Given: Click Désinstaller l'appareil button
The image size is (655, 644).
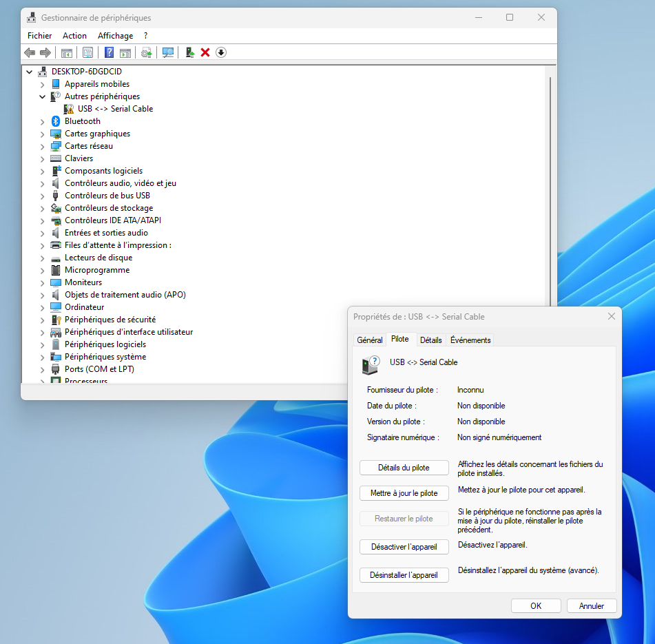Looking at the screenshot, I should 404,576.
